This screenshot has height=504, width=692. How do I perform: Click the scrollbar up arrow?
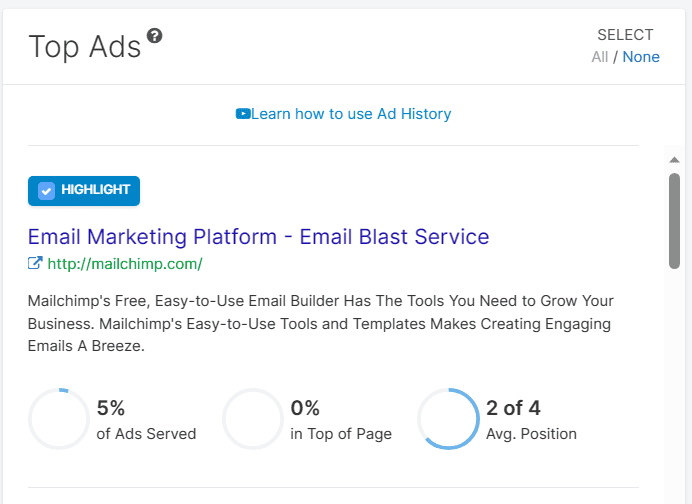(x=674, y=160)
